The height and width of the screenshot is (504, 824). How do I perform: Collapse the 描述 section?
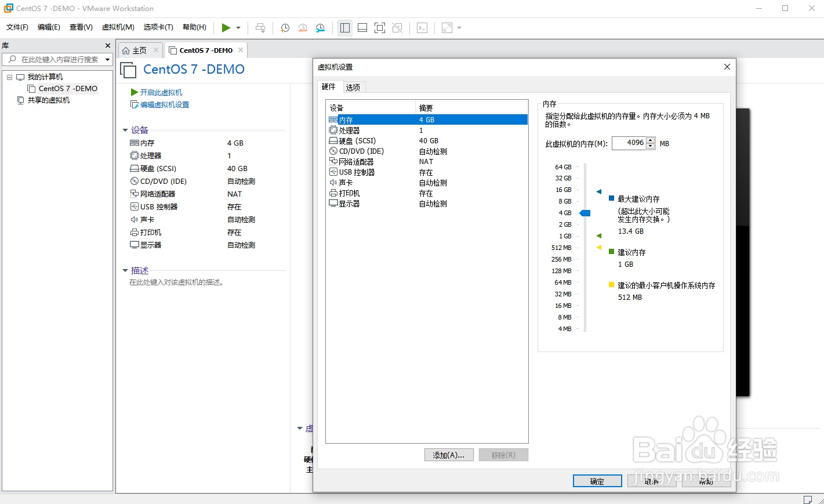tap(125, 271)
